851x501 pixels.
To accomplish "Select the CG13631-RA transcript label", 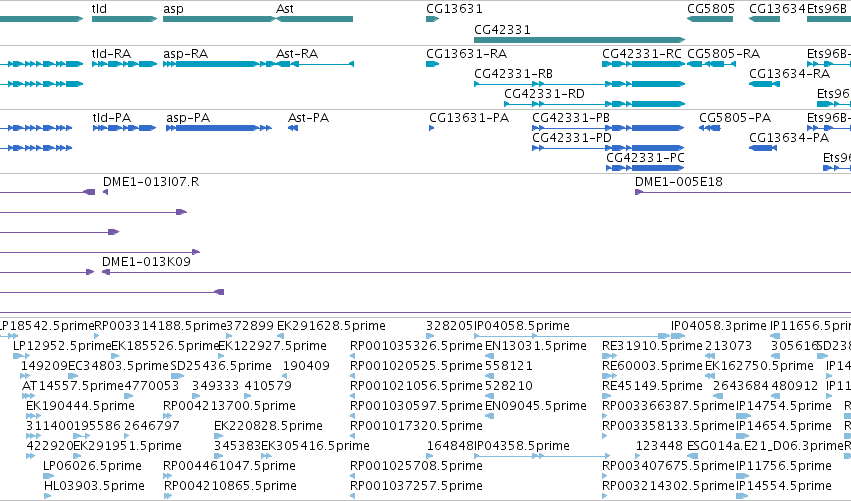I will (x=466, y=54).
